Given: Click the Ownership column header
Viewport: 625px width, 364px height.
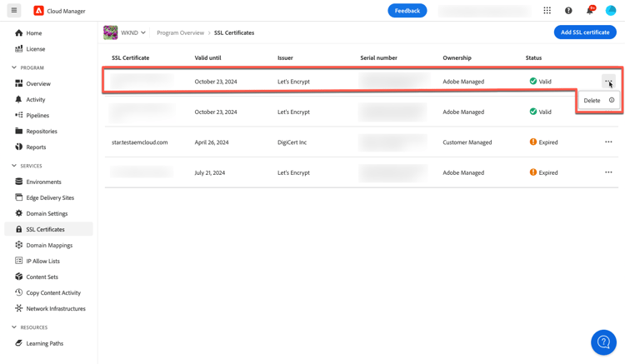Looking at the screenshot, I should [457, 57].
